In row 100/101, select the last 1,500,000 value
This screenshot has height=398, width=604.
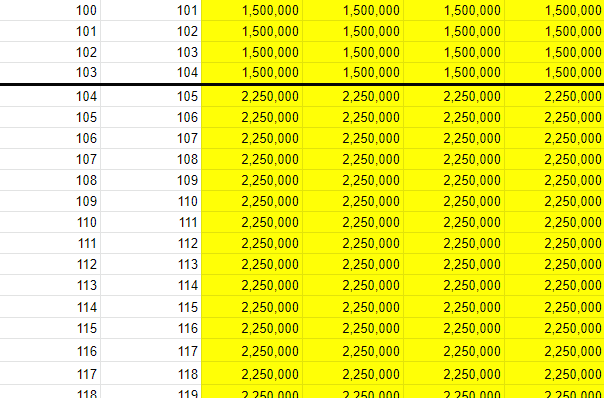pyautogui.click(x=555, y=10)
